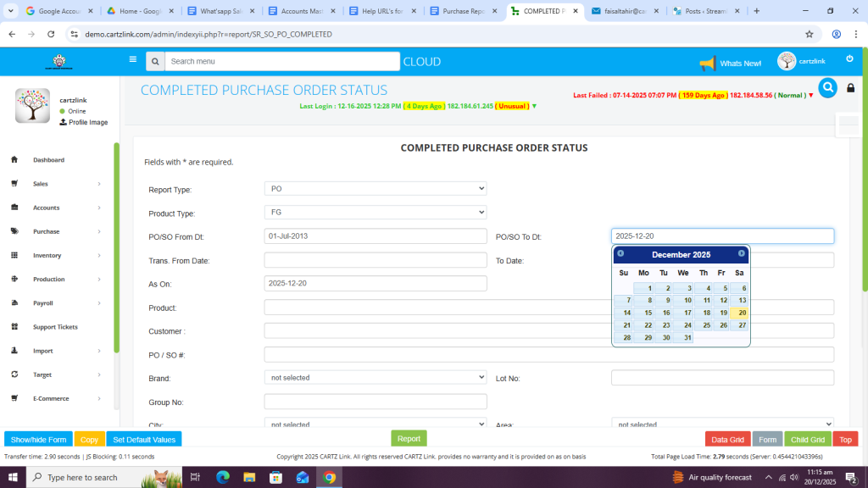Click the blue search magnifier icon

click(827, 87)
